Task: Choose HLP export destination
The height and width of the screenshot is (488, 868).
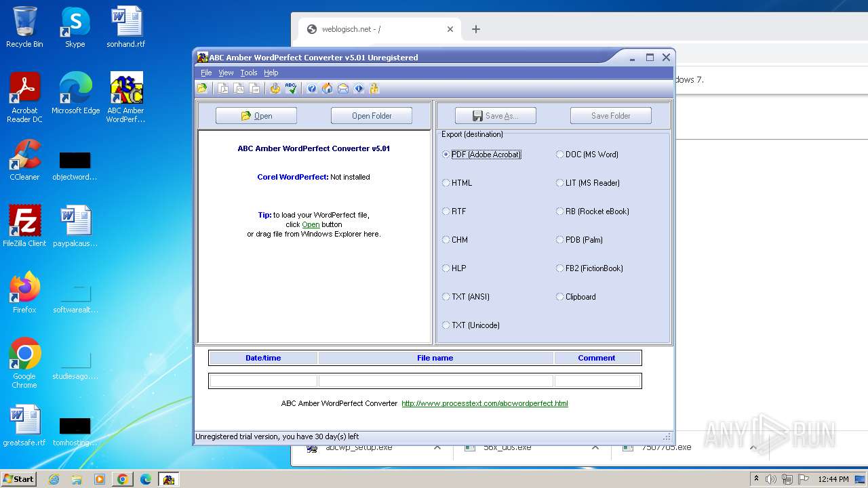Action: click(x=454, y=268)
